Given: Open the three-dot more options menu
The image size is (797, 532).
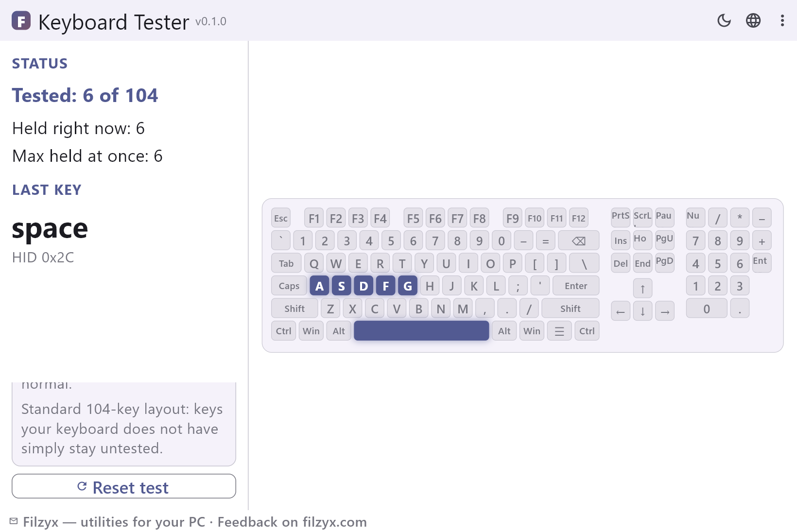Looking at the screenshot, I should (782, 20).
